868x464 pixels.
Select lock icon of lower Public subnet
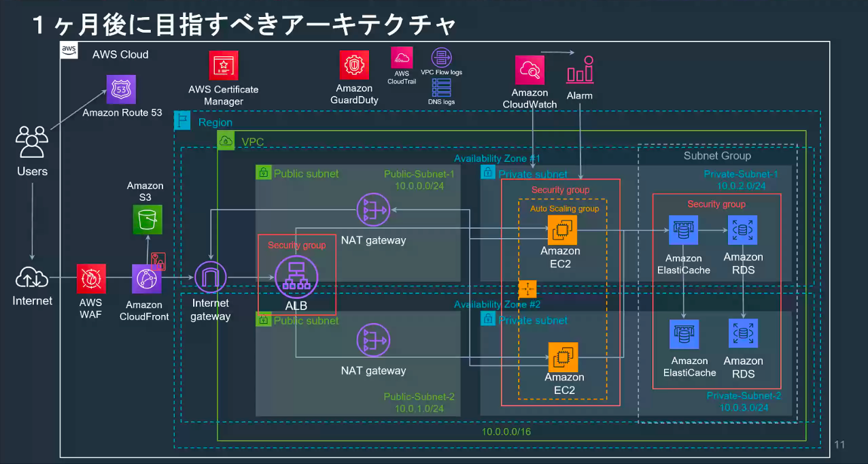(263, 319)
